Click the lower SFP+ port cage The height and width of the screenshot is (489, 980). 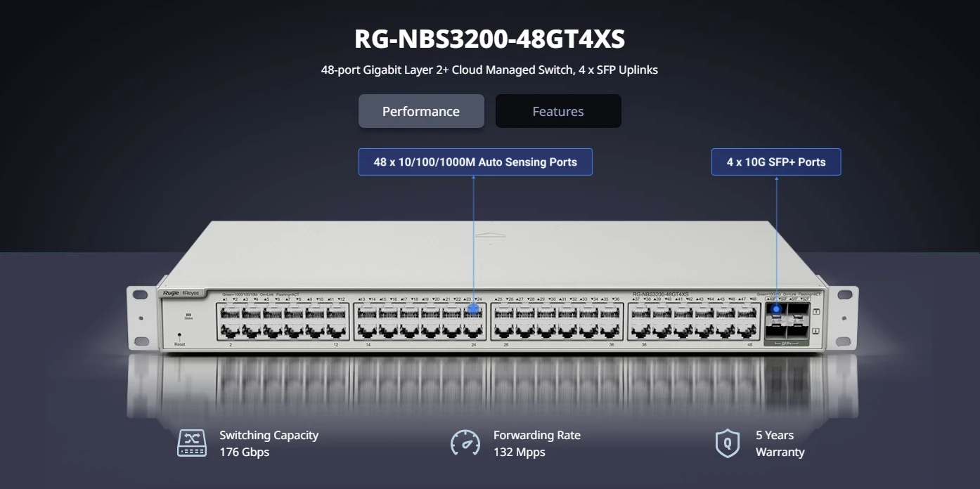click(x=777, y=331)
